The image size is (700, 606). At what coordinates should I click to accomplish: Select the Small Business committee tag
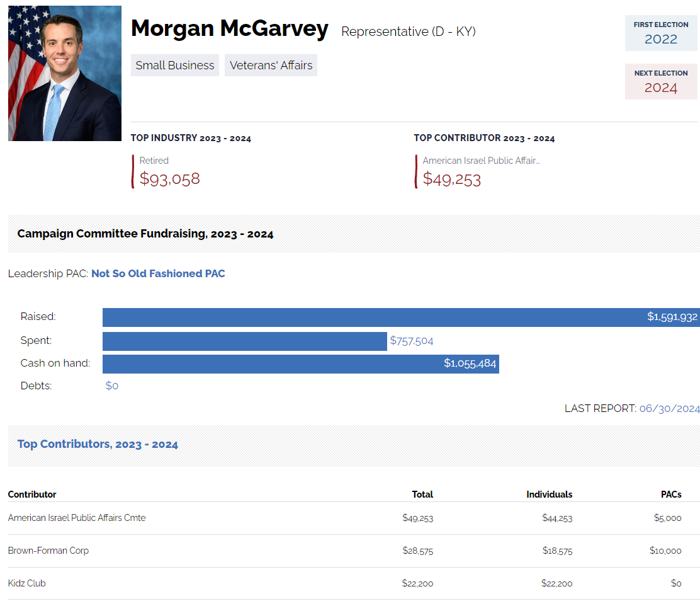point(175,66)
